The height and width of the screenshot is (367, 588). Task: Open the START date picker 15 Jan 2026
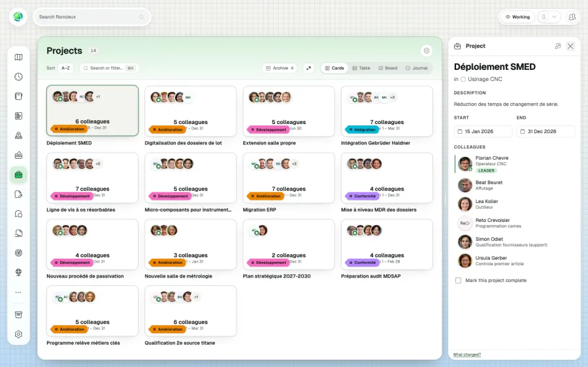tap(483, 131)
